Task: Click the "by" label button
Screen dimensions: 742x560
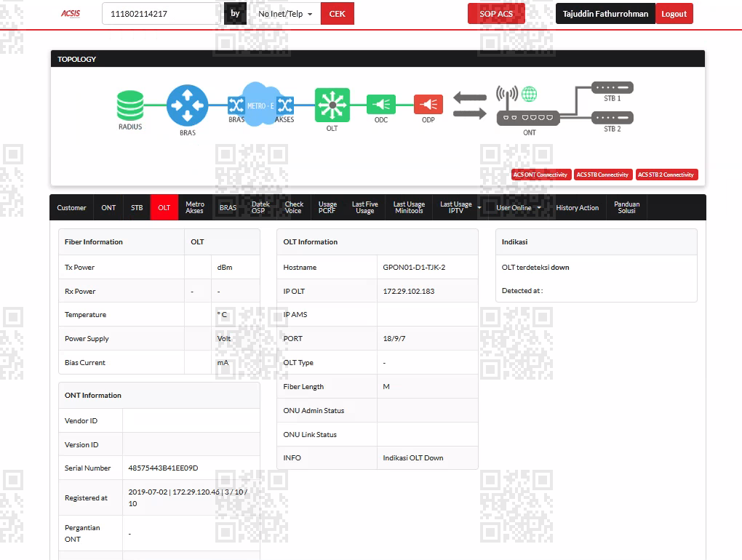Action: tap(235, 14)
